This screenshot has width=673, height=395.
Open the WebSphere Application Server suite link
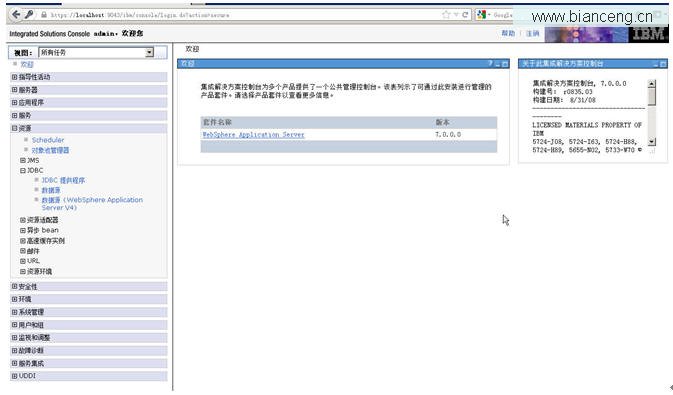click(253, 134)
